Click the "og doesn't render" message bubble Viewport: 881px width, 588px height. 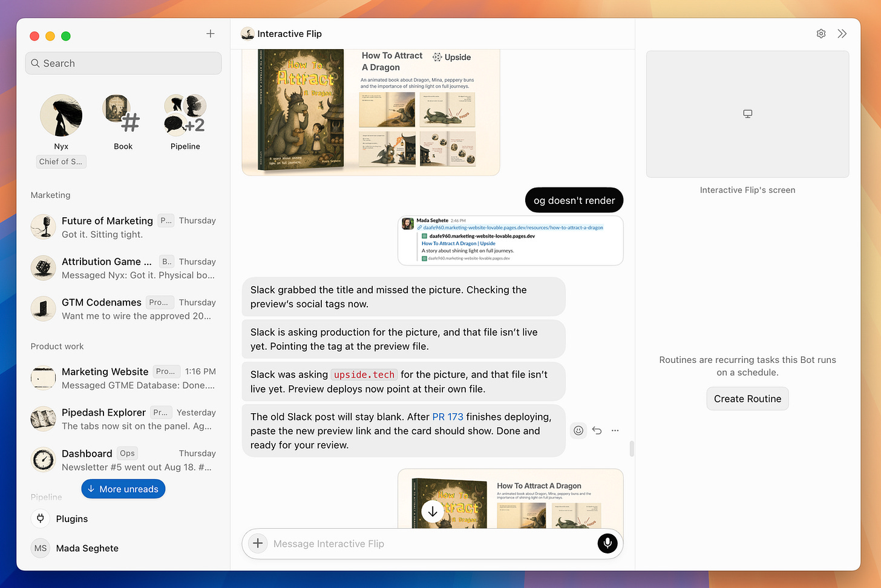pyautogui.click(x=574, y=200)
